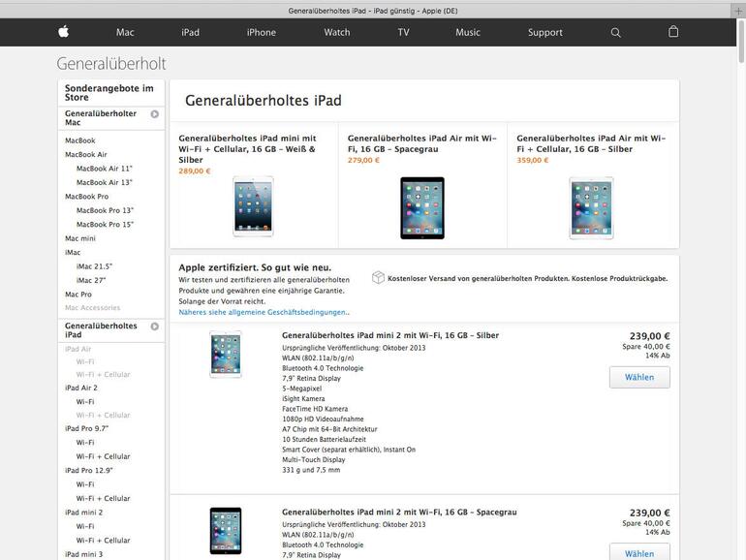Screen dimensions: 746x560
Task: Click the iPad mini 2 Spacegrau list thumbnail
Action: click(x=226, y=531)
